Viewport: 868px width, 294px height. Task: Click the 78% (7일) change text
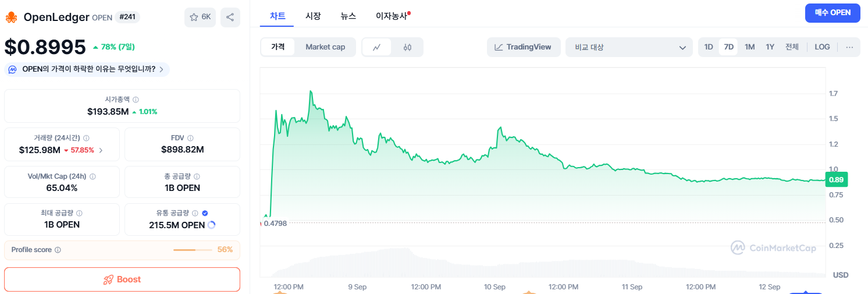113,47
